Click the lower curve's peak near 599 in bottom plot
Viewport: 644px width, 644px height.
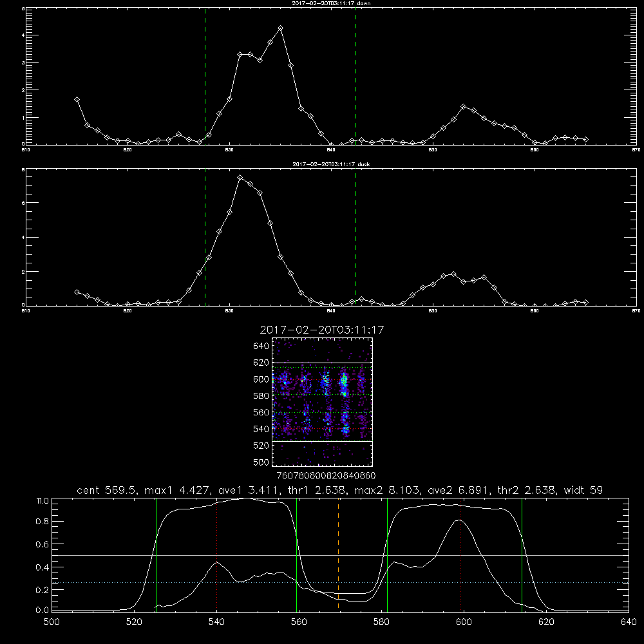click(460, 520)
